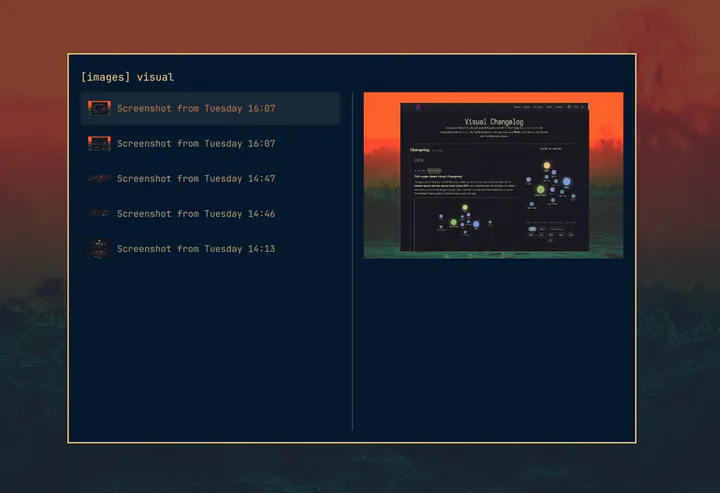Open Screenshot from Tuesday 14:13

(210, 249)
